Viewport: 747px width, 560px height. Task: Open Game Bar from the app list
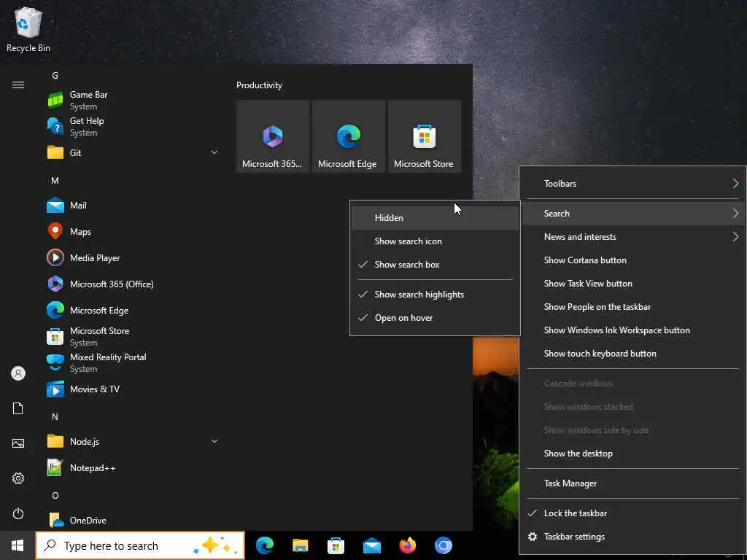pos(132,101)
